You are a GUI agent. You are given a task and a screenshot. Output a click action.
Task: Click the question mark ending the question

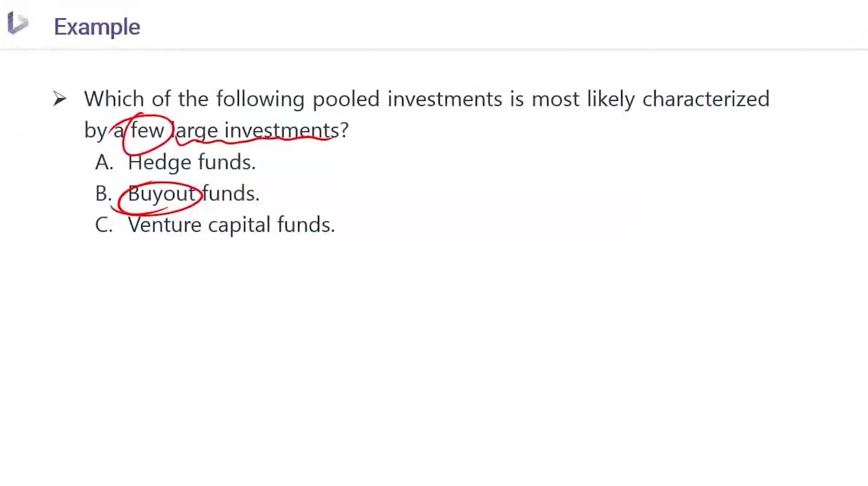(344, 130)
